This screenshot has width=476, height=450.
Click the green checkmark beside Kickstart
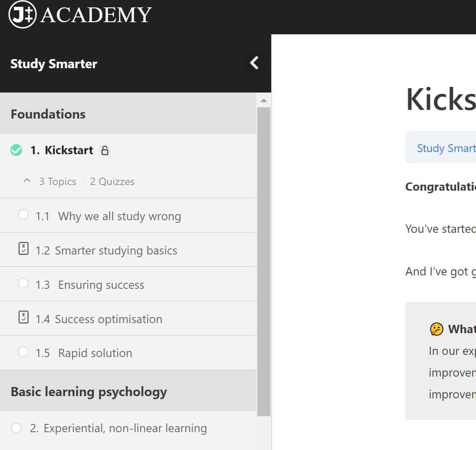click(x=16, y=150)
